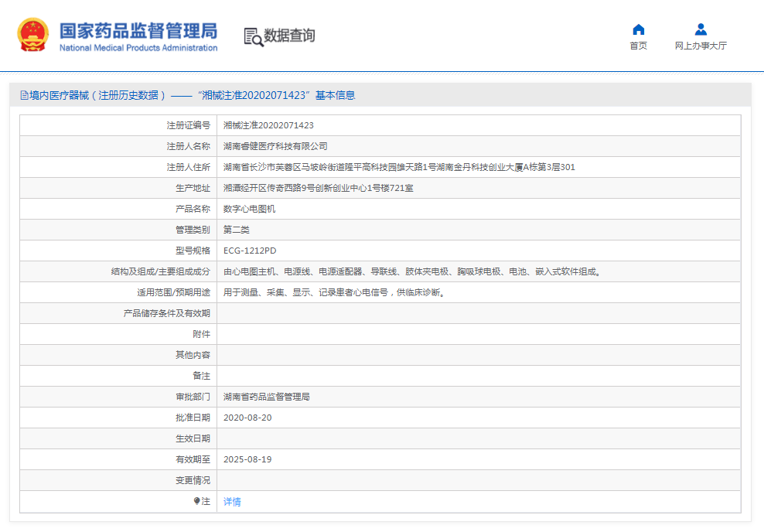Screen dimensions: 764x532
Task: Click the national emblem logo
Action: (31, 34)
